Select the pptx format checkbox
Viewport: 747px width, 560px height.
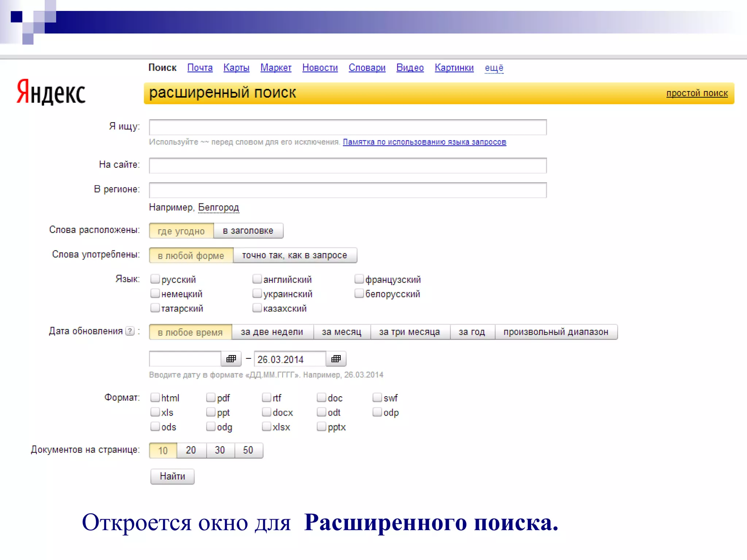(x=322, y=427)
